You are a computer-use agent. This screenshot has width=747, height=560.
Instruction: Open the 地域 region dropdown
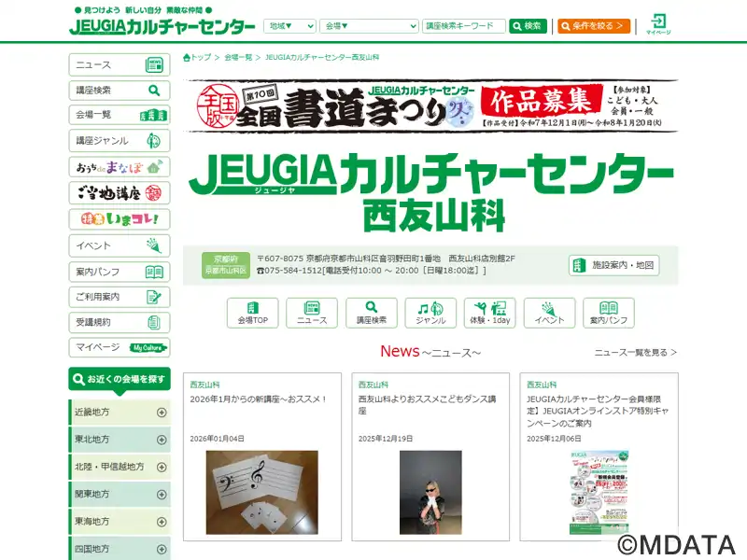[x=289, y=26]
